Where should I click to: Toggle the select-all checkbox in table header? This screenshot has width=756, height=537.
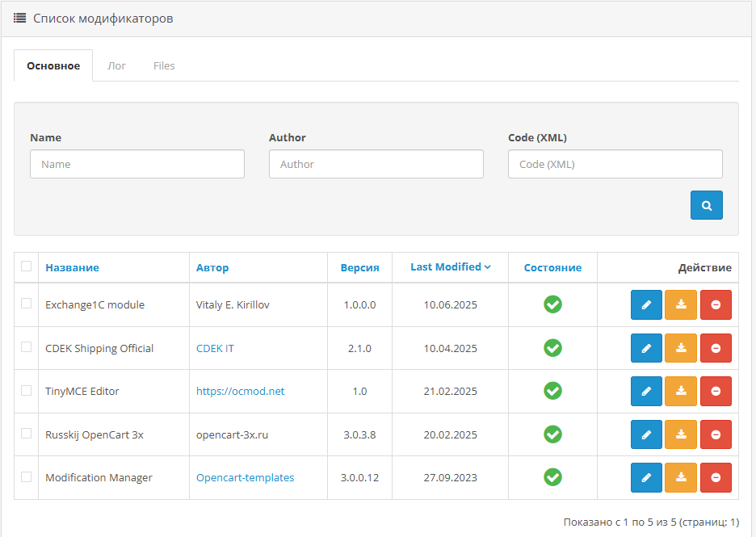click(x=27, y=266)
